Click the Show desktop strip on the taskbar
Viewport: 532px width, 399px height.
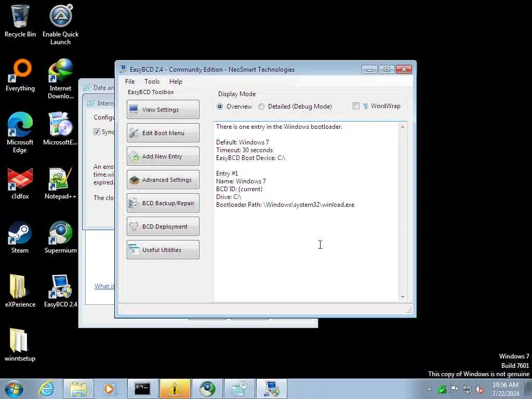(528, 389)
